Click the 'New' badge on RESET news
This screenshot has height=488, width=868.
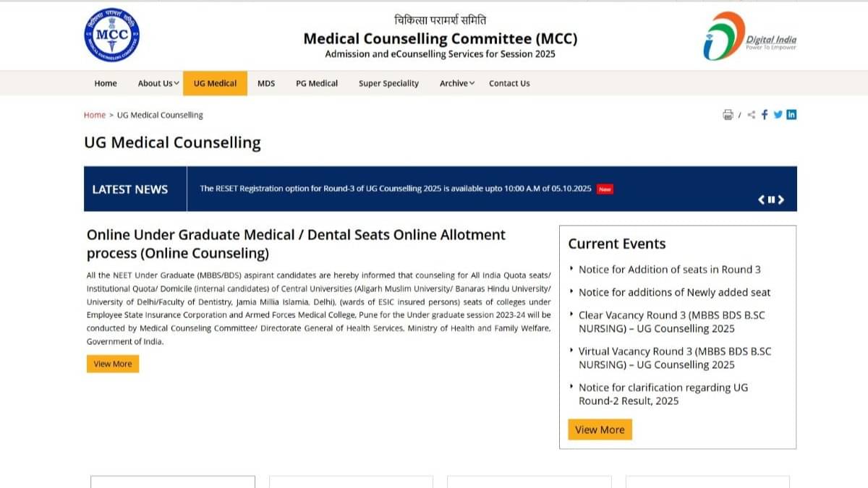pos(604,189)
